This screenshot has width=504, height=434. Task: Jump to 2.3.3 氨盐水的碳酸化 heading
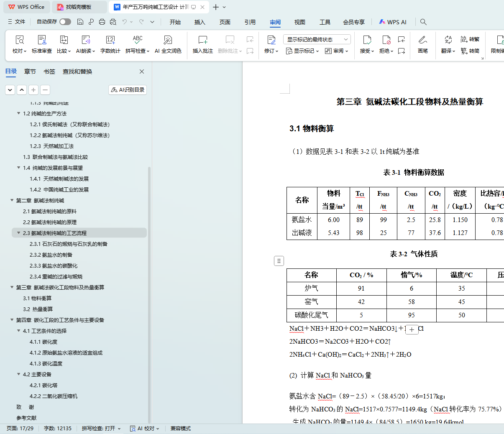point(54,266)
